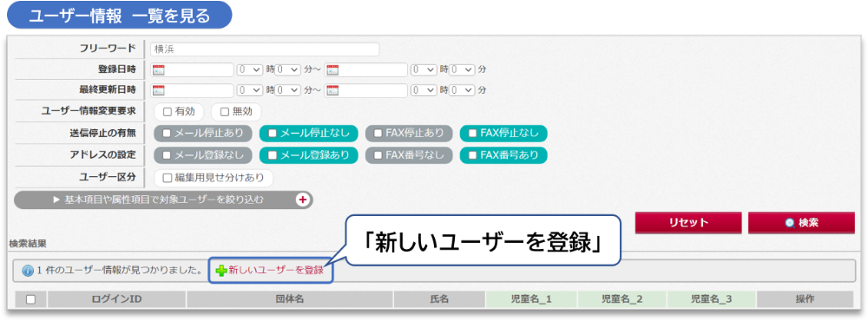868x321 pixels.
Task: Click the plus icon on the filter expander bar
Action: click(303, 200)
